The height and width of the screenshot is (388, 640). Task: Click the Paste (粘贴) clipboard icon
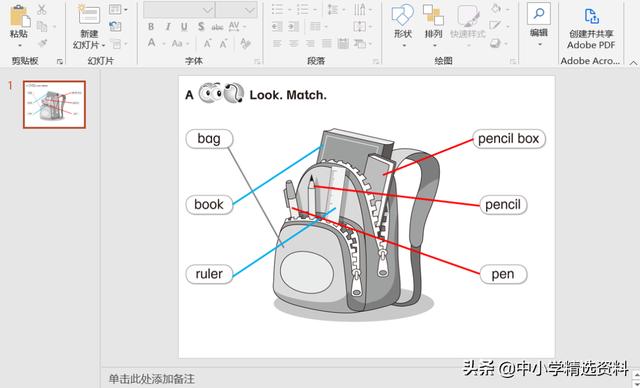pyautogui.click(x=19, y=16)
